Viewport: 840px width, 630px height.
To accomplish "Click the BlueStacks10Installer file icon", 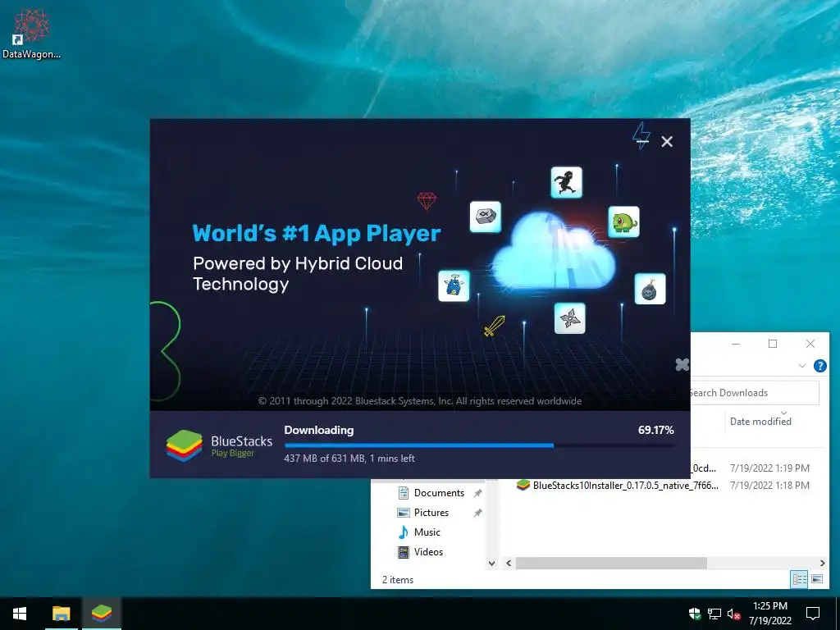I will pyautogui.click(x=523, y=486).
